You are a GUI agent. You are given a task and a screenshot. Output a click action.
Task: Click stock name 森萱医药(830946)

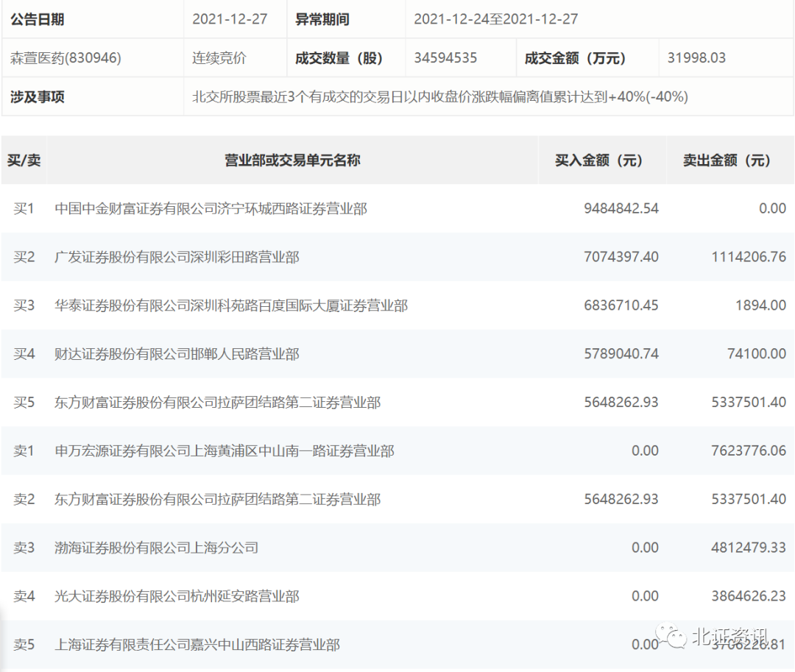click(66, 57)
